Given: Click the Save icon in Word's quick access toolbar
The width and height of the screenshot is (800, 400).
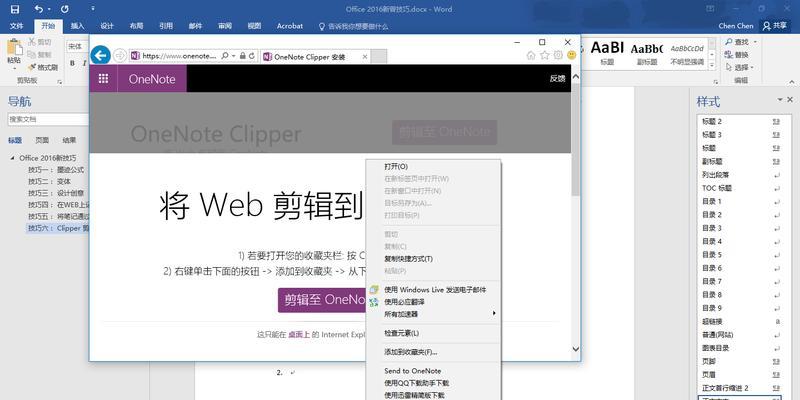Looking at the screenshot, I should tap(15, 9).
